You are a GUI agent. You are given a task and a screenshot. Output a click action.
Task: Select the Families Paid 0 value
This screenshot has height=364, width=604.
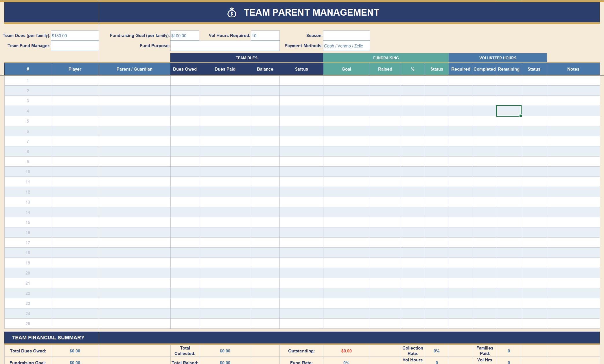509,351
